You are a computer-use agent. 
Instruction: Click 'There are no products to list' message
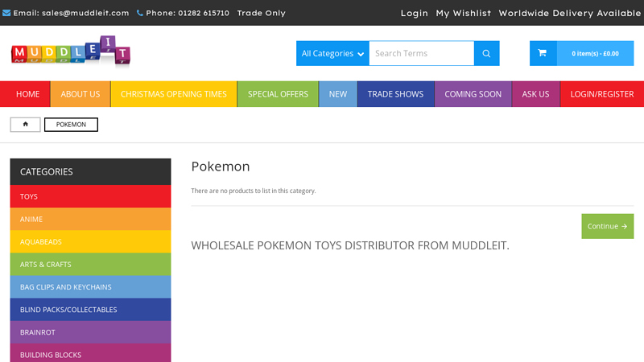coord(254,191)
